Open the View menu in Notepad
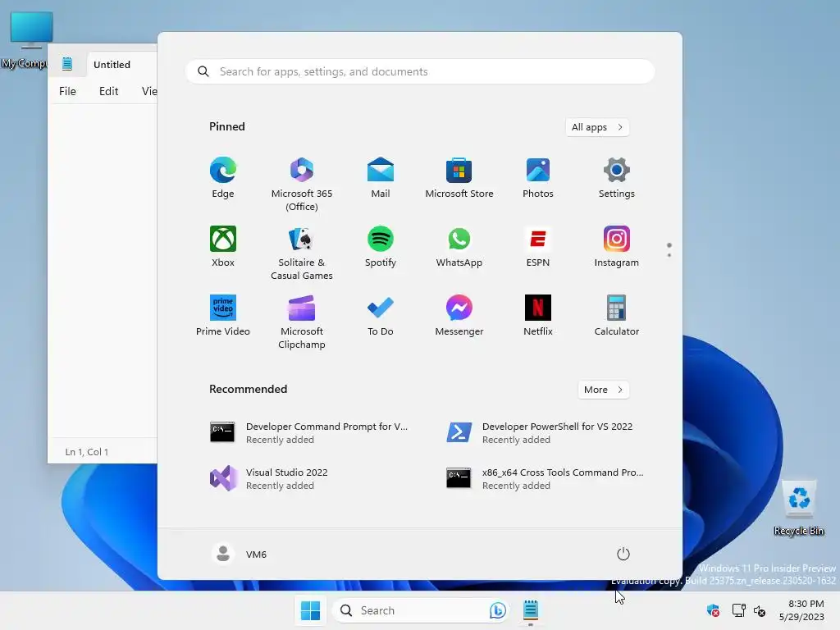 149,91
